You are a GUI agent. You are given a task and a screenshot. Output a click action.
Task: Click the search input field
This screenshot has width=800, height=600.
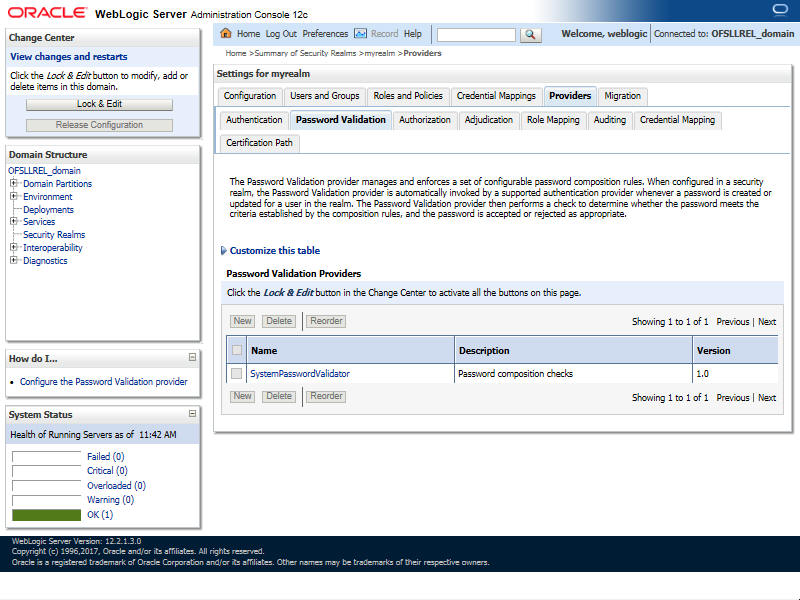[477, 35]
